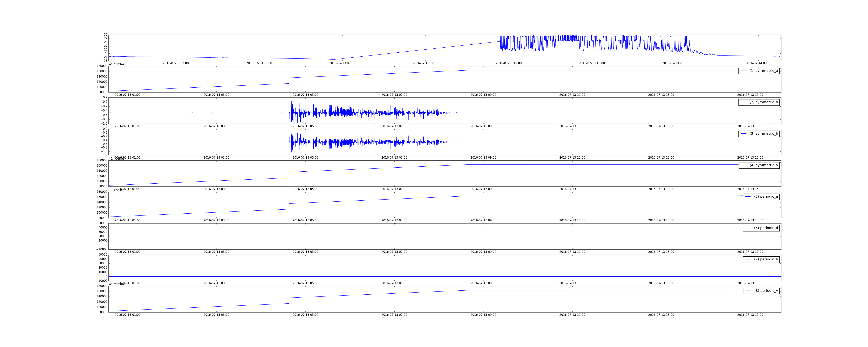Select the "2016-07-13 12:00" time tick label
868x347 pixels.
coord(425,63)
